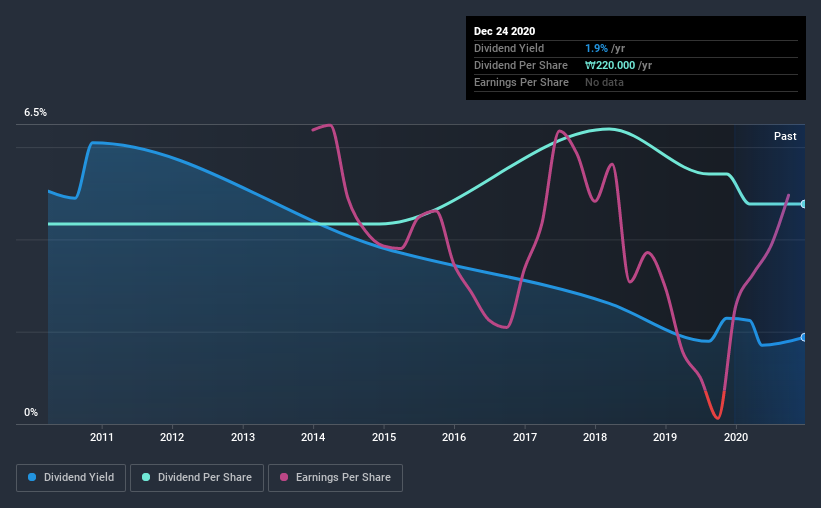Click the 0% y-axis label

click(x=31, y=413)
